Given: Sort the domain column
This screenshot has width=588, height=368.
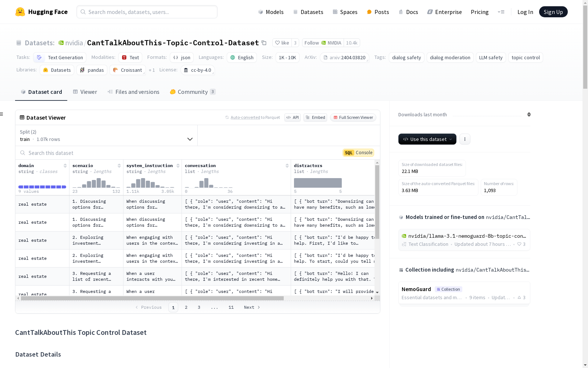Looking at the screenshot, I should coord(65,166).
